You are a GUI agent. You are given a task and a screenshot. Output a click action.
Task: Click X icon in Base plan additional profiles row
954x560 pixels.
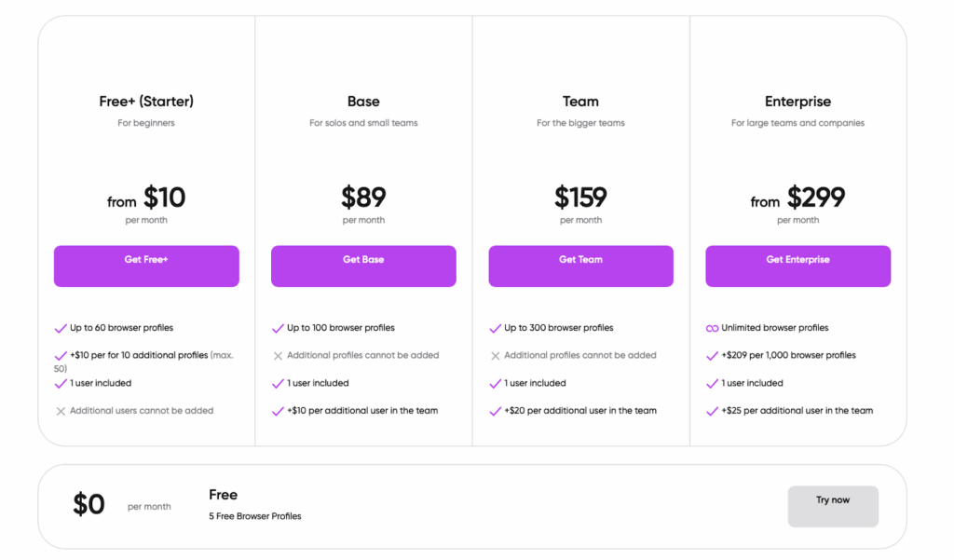[x=278, y=356]
